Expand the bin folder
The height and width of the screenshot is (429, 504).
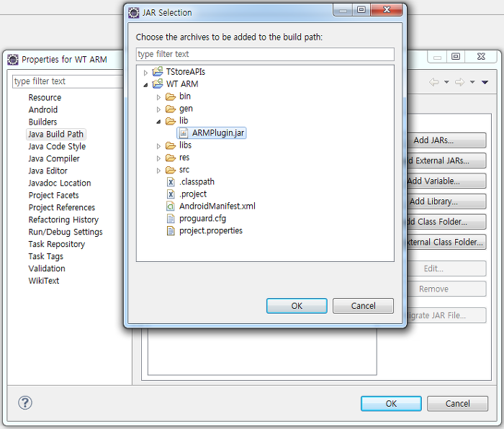(158, 97)
